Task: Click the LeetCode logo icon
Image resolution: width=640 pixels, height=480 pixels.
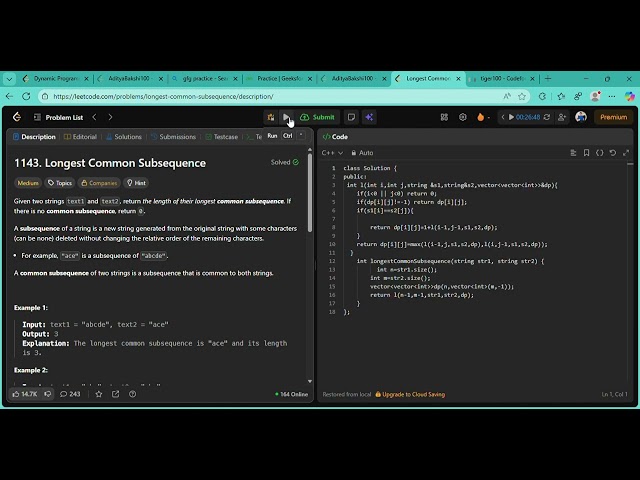Action: [x=17, y=117]
